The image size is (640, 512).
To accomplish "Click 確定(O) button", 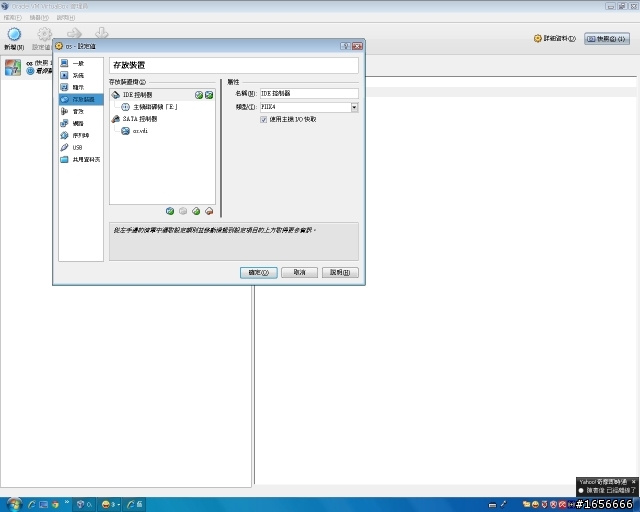I will [x=259, y=272].
